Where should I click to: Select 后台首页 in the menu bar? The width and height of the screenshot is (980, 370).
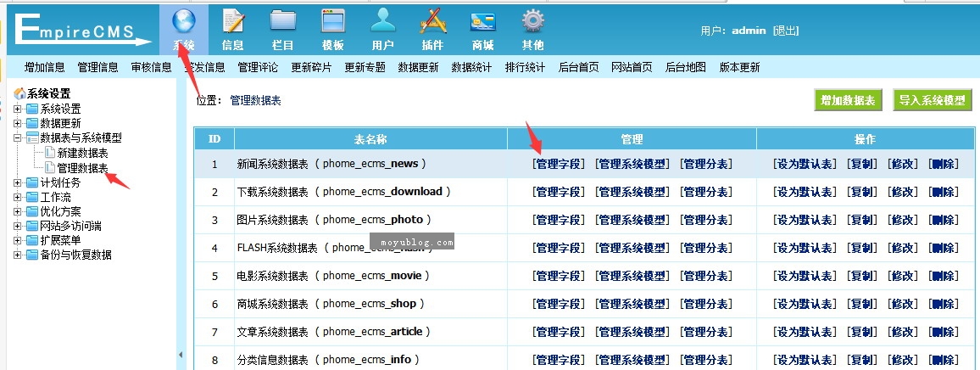coord(579,67)
